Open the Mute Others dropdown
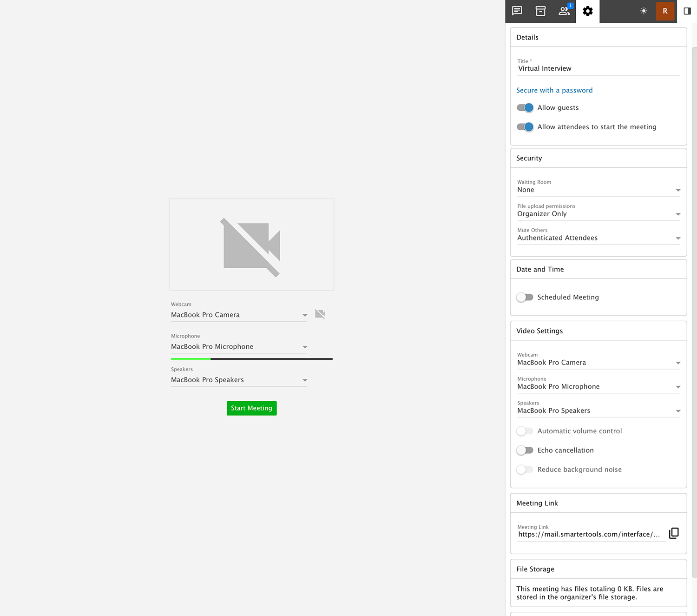The height and width of the screenshot is (616, 697). (x=599, y=235)
